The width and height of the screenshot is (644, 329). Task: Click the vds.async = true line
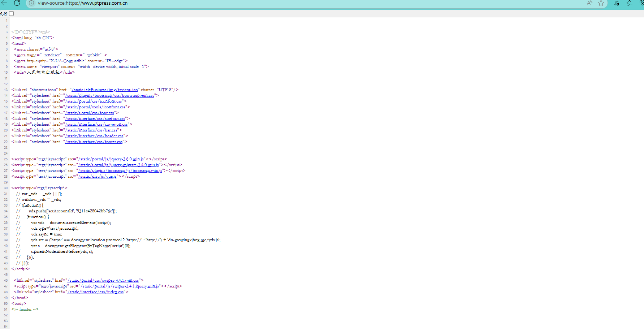point(39,234)
